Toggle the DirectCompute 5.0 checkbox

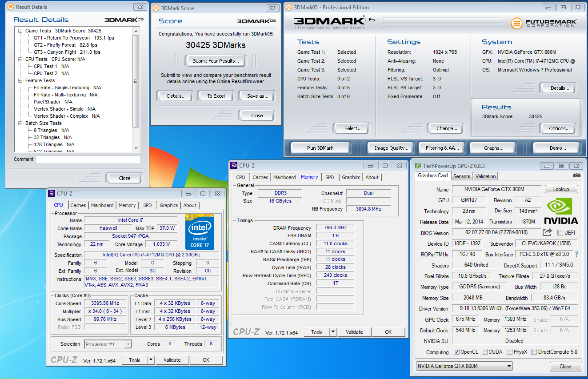534,352
